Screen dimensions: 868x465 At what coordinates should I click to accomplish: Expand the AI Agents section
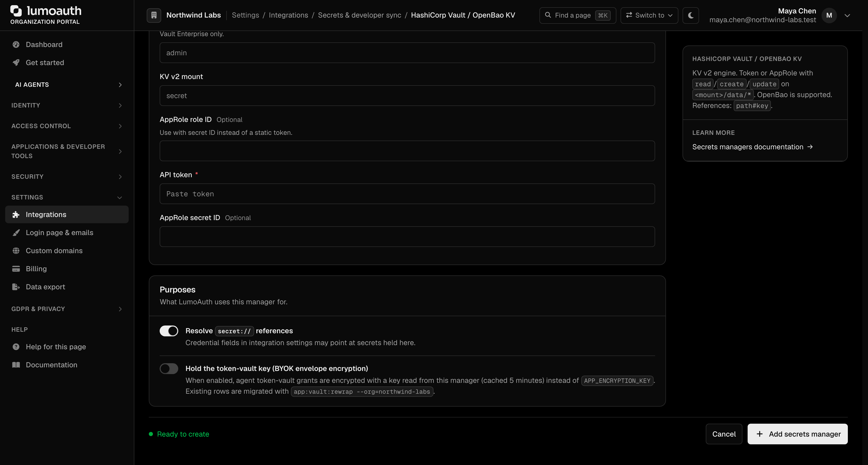tap(67, 84)
